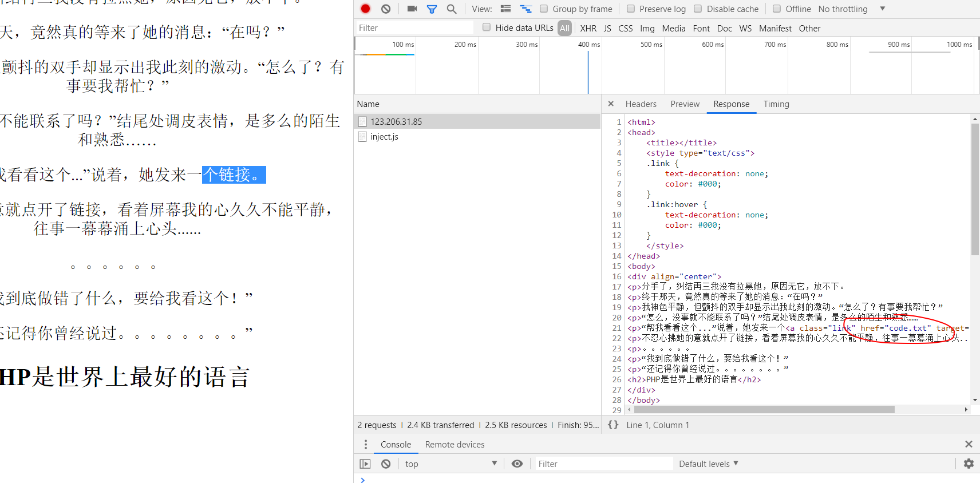Open the No throttling dropdown

852,9
